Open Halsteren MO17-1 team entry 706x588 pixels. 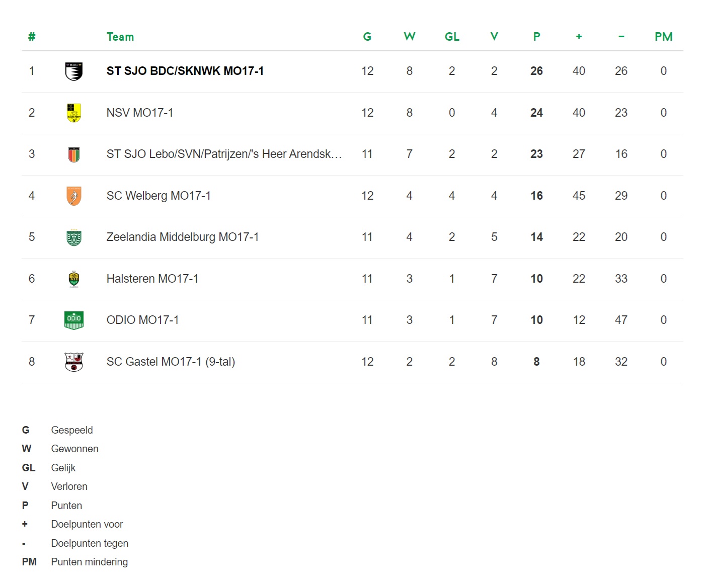[152, 279]
